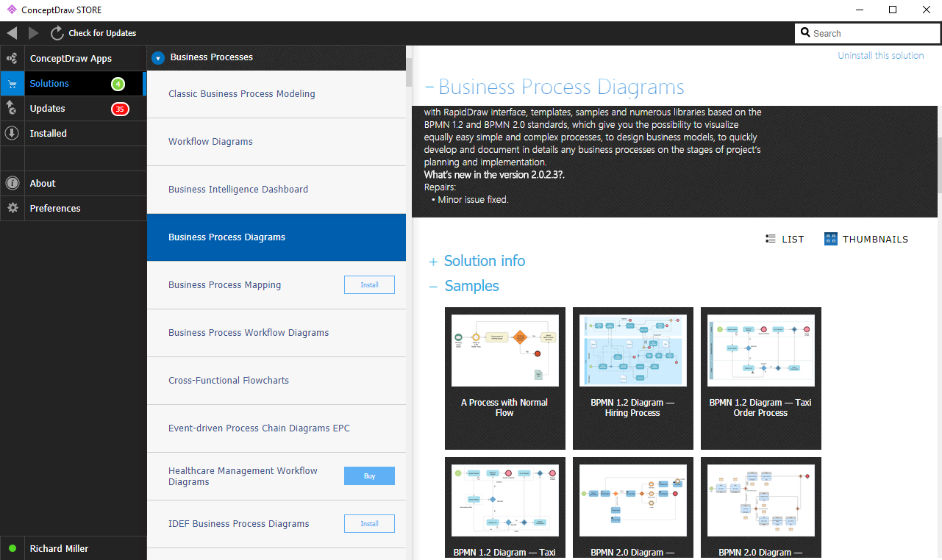Select IDEF Business Process Diagrams row

click(x=276, y=524)
